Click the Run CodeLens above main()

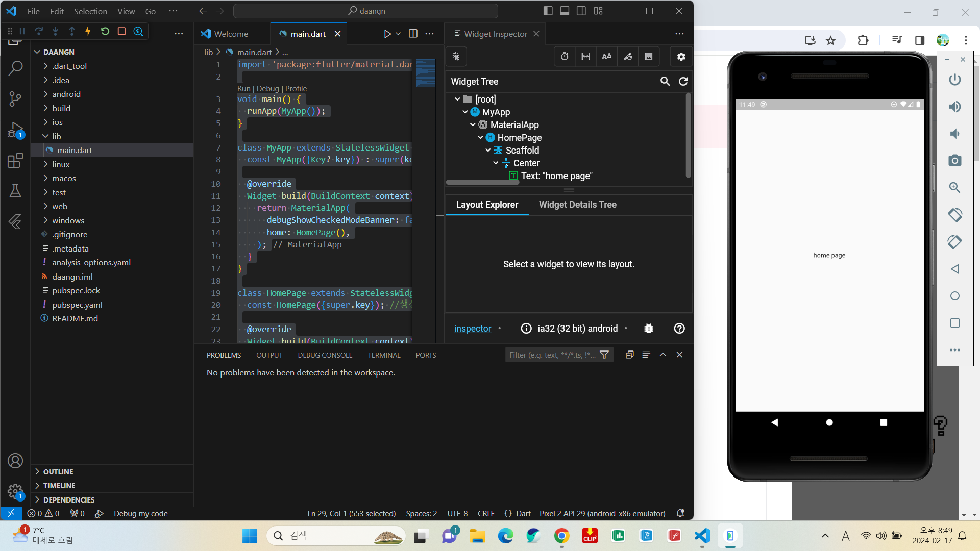click(x=244, y=89)
